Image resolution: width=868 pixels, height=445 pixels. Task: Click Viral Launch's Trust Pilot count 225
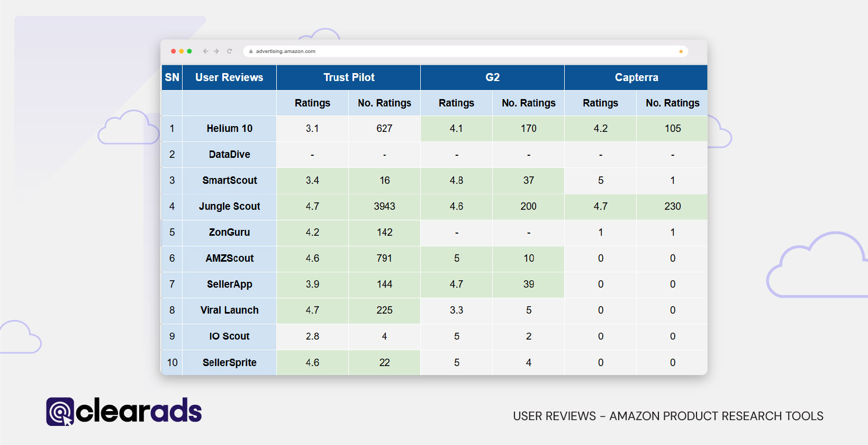point(384,310)
